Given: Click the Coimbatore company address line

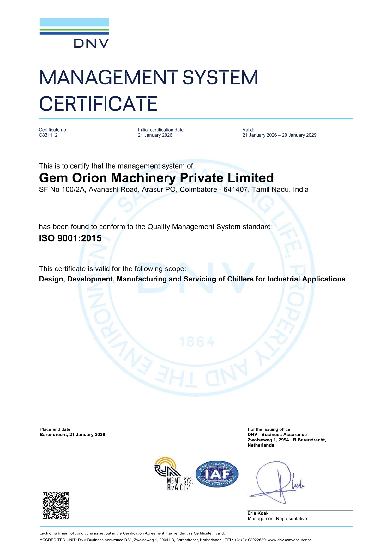Looking at the screenshot, I should pos(174,190).
